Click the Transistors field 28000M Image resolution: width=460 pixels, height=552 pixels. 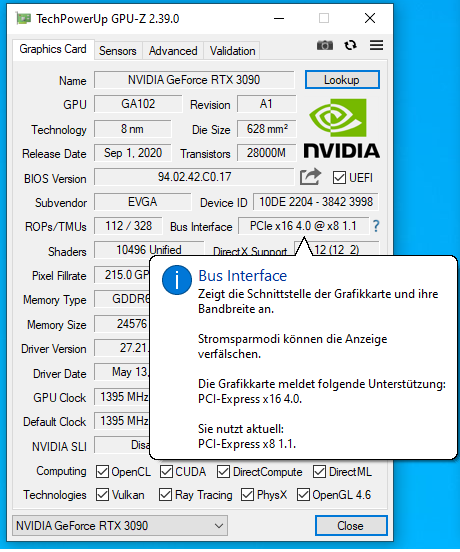click(x=267, y=153)
